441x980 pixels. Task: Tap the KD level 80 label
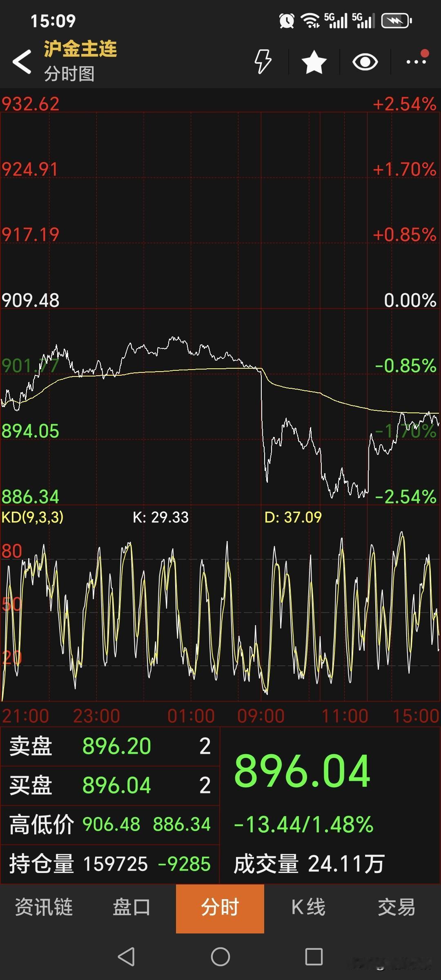coord(12,551)
